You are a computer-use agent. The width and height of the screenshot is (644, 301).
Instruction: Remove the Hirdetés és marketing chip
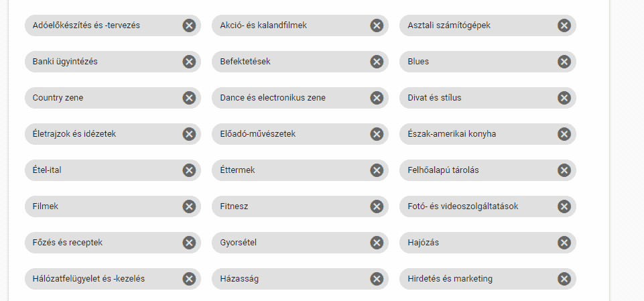tap(564, 279)
